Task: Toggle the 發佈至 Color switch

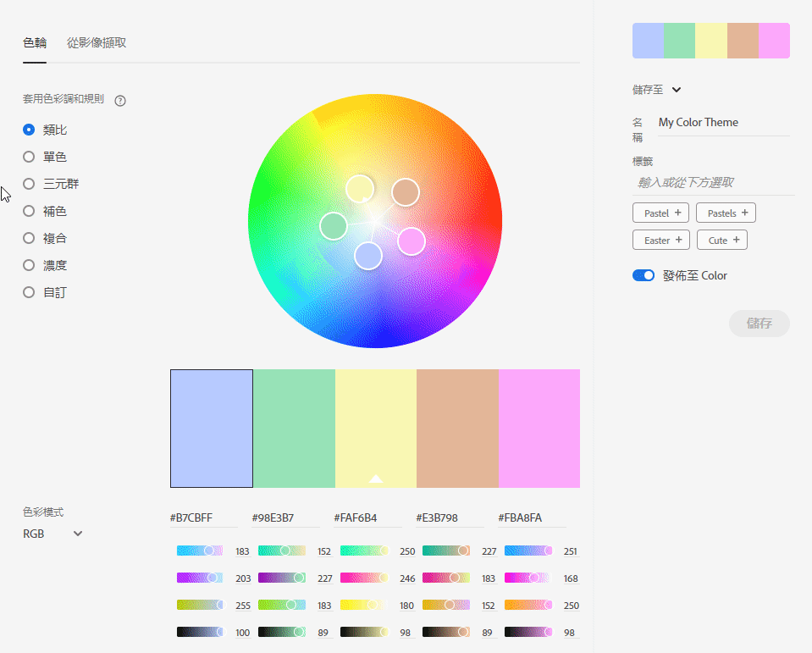Action: click(644, 275)
